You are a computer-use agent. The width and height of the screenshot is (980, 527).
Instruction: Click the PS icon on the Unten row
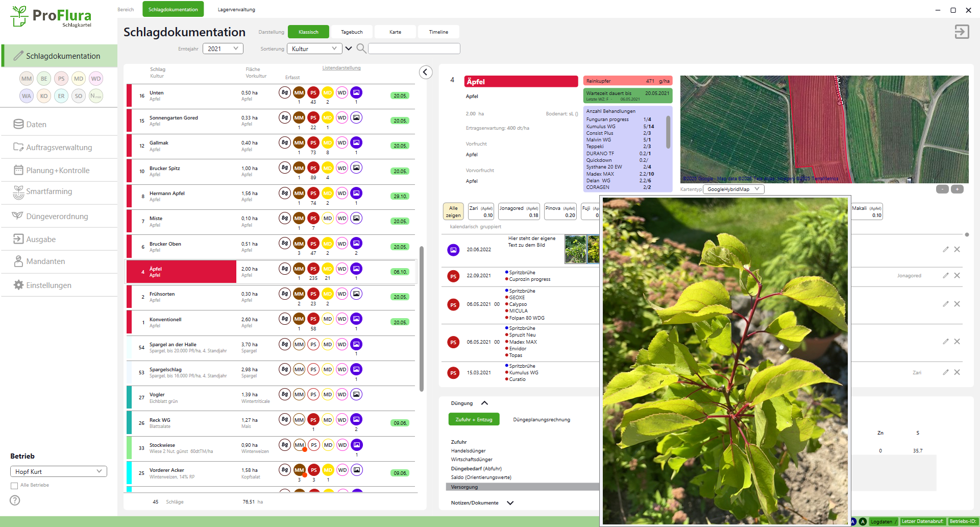(313, 93)
